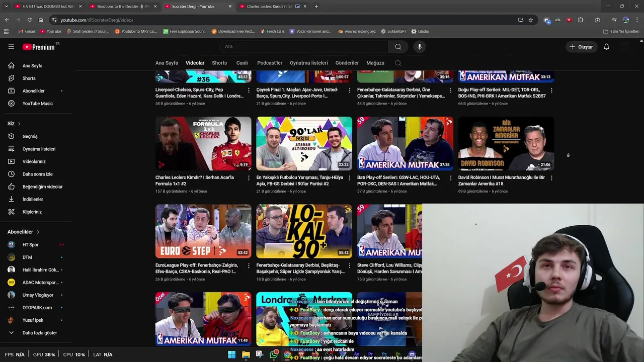Switch to Canlı tab
Viewport: 644px width, 362px height.
coord(242,63)
